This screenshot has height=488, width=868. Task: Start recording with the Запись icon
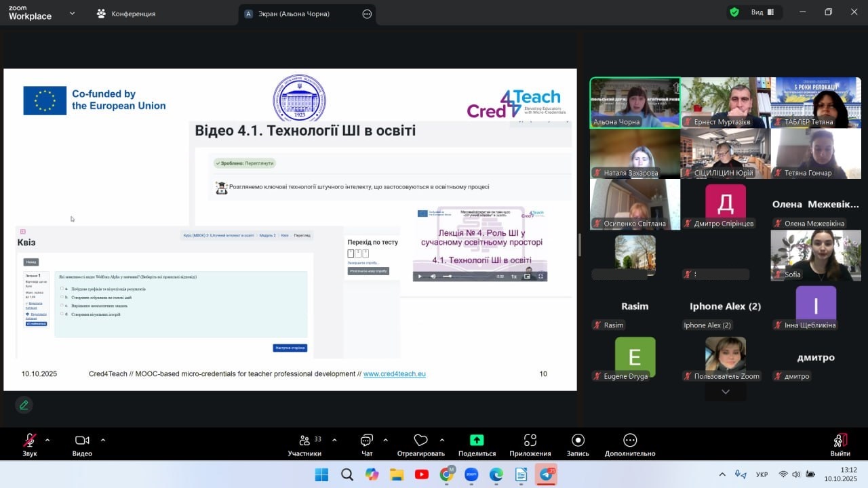(578, 441)
